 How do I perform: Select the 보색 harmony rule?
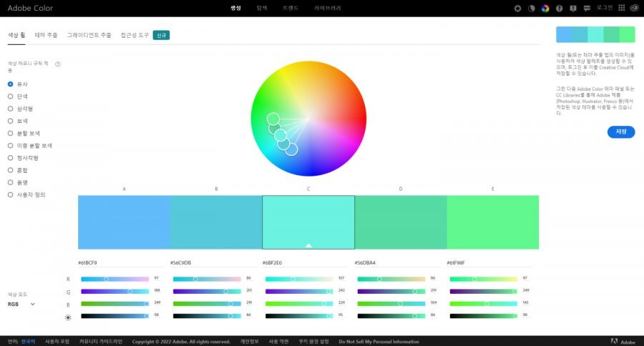click(x=18, y=121)
